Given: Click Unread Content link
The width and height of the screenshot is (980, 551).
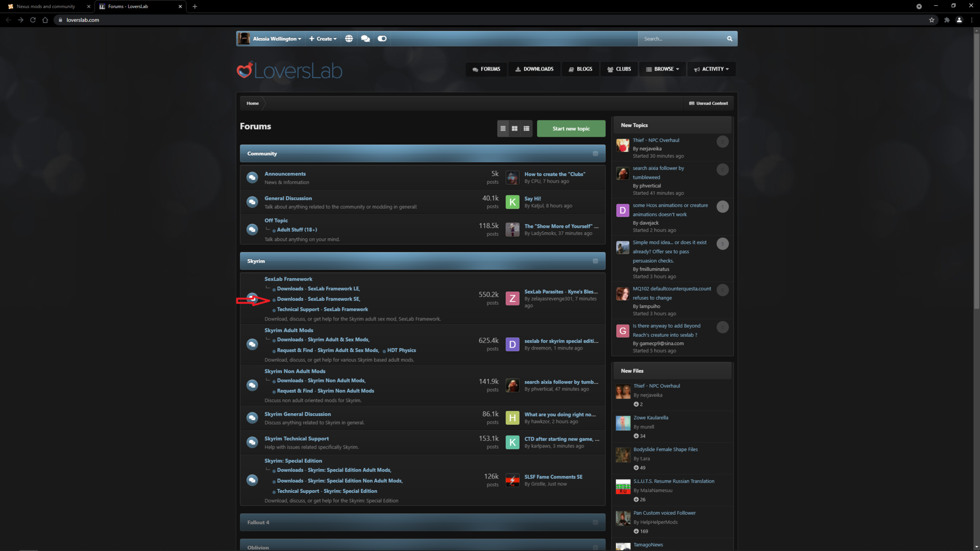Looking at the screenshot, I should (708, 103).
